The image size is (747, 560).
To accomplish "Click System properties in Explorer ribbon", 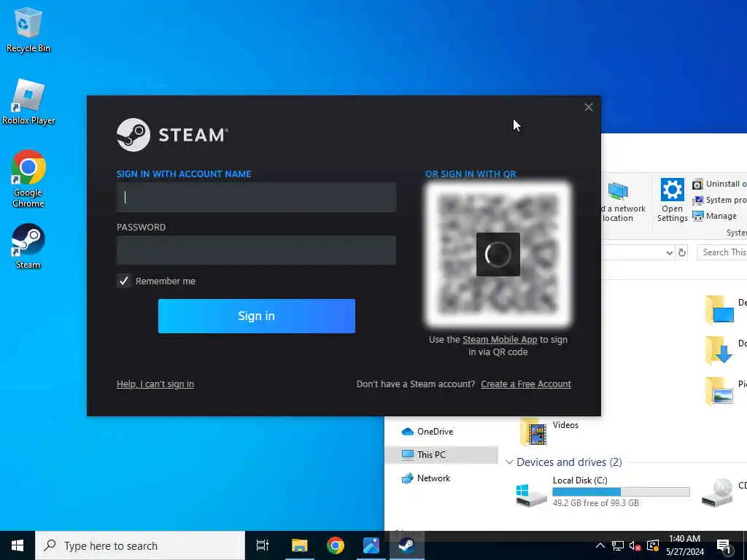I will tap(720, 200).
